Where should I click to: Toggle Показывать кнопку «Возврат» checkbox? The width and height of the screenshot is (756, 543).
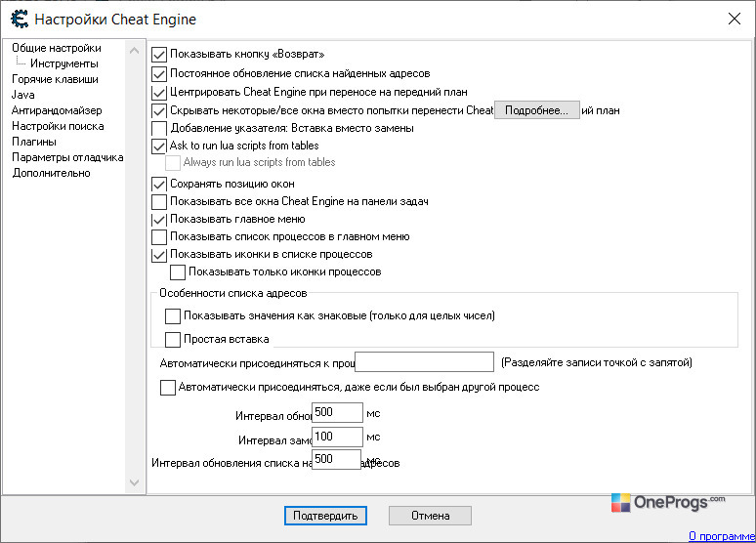(159, 55)
